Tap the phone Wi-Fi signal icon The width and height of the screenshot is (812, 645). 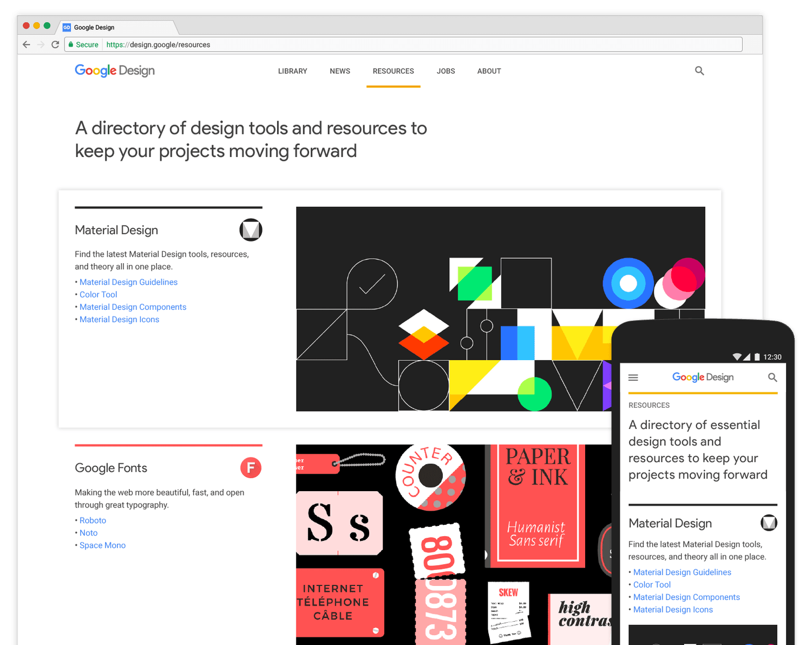point(737,357)
